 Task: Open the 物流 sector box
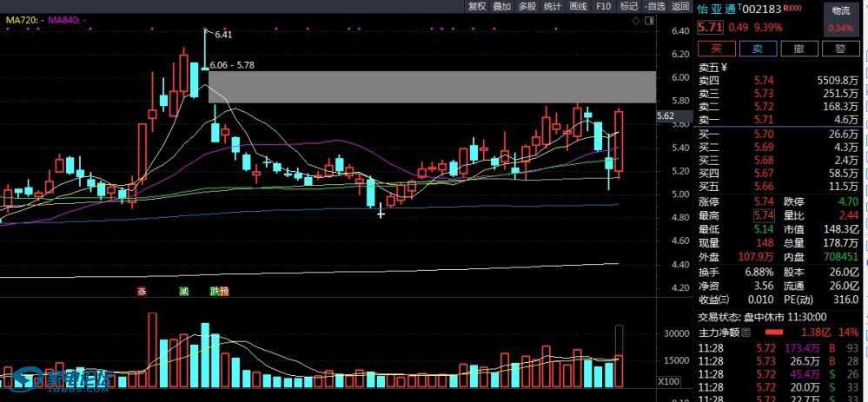841,11
